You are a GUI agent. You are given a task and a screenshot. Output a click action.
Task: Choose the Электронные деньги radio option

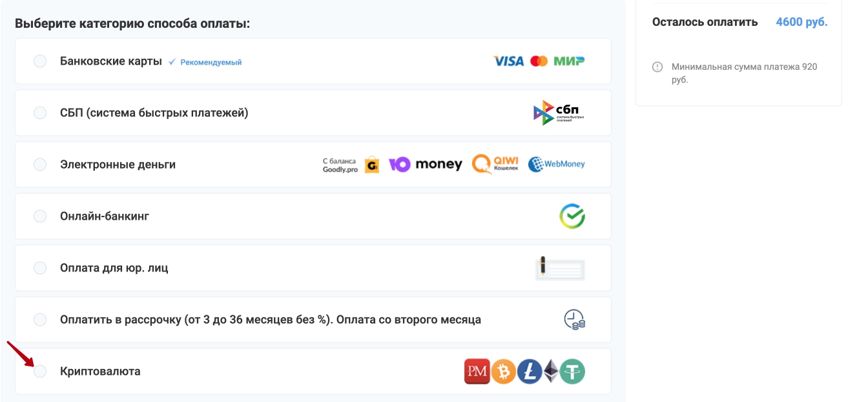click(40, 165)
